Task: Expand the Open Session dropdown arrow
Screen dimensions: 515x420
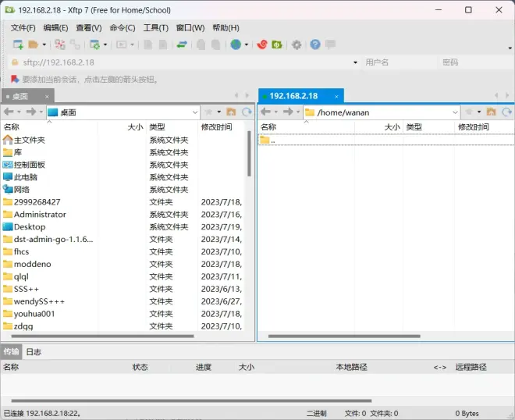Action: [44, 44]
